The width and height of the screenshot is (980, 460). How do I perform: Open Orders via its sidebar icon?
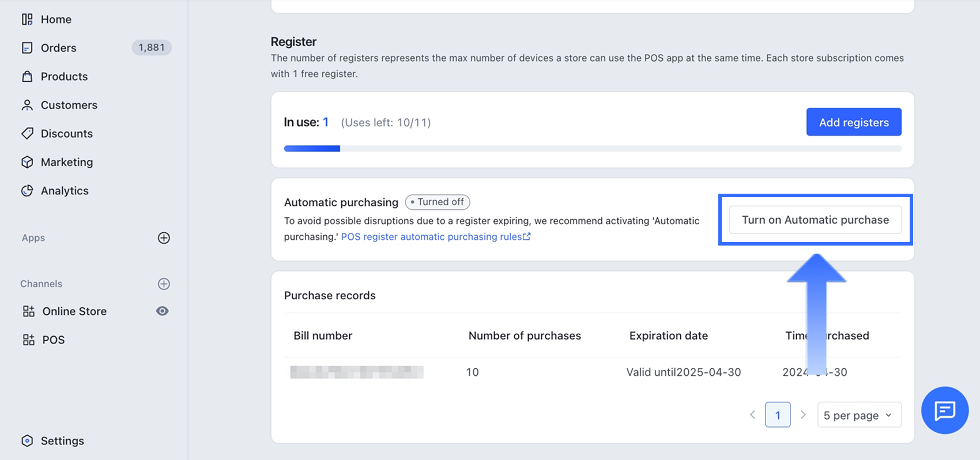tap(27, 48)
